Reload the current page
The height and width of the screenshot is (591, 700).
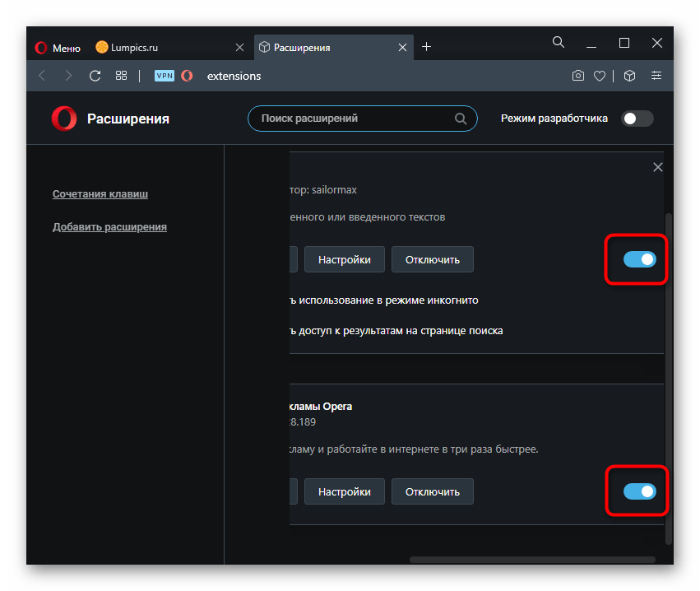[95, 76]
